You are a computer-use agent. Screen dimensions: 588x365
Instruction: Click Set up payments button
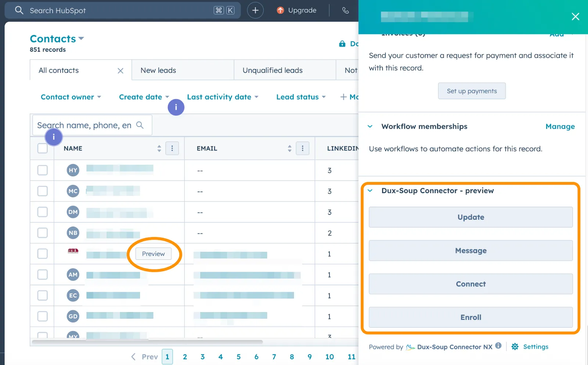[472, 91]
